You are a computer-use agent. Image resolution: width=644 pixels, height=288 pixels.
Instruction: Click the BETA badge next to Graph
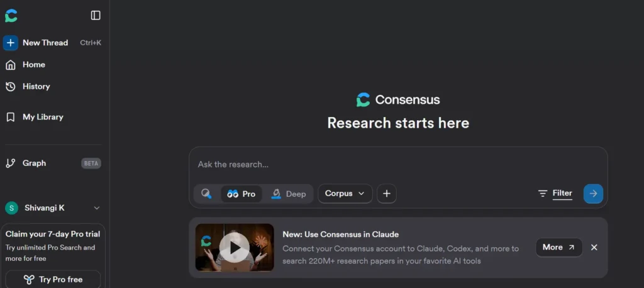[91, 163]
